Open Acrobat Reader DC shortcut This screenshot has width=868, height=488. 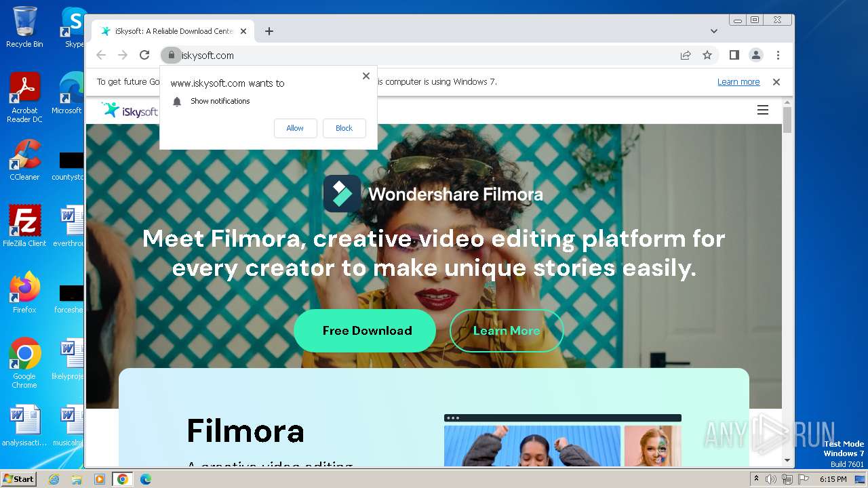click(x=24, y=98)
